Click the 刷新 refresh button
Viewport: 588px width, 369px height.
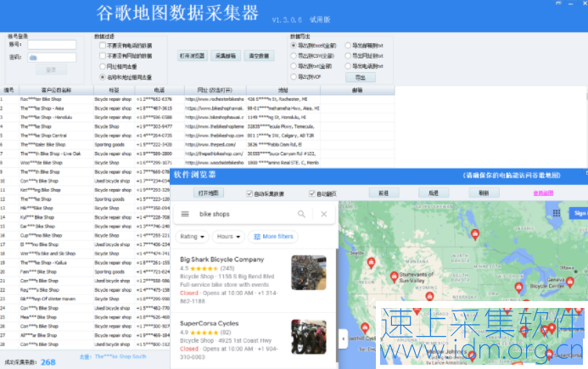click(x=484, y=193)
